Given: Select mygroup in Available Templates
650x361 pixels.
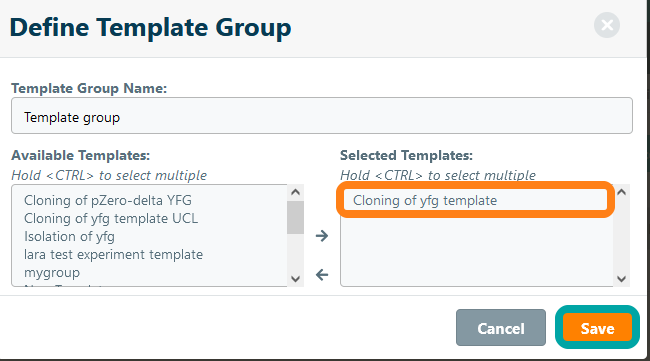Looking at the screenshot, I should [52, 273].
